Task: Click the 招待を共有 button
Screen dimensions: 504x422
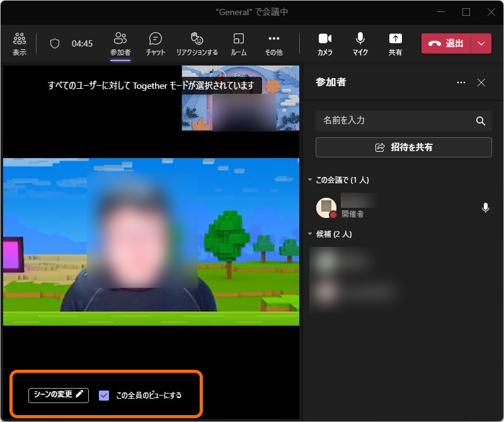Action: coord(403,147)
